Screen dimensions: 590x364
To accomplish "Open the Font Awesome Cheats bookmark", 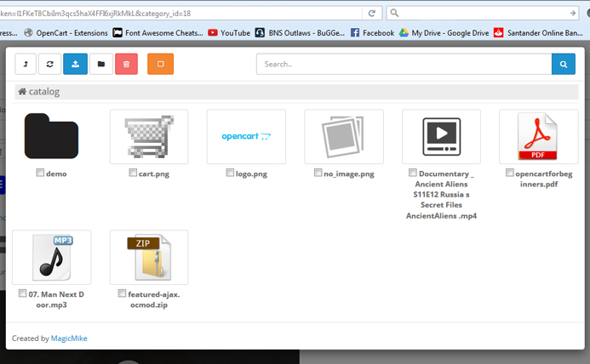I will pos(158,32).
